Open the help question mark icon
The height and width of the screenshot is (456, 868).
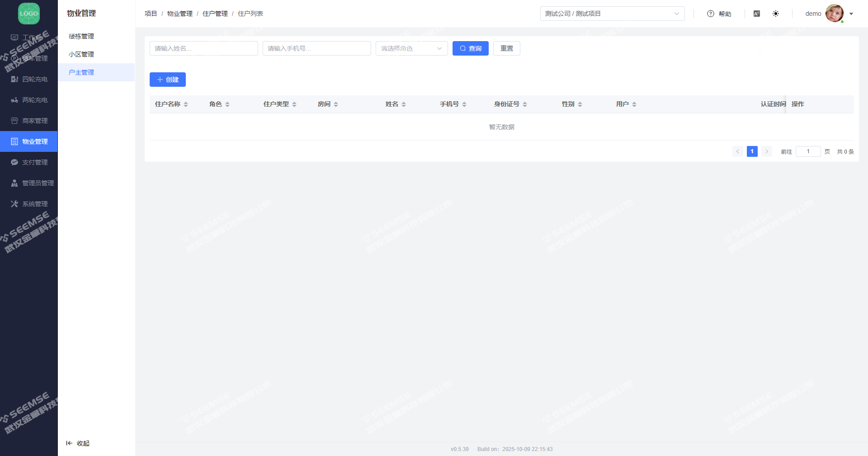tap(710, 14)
